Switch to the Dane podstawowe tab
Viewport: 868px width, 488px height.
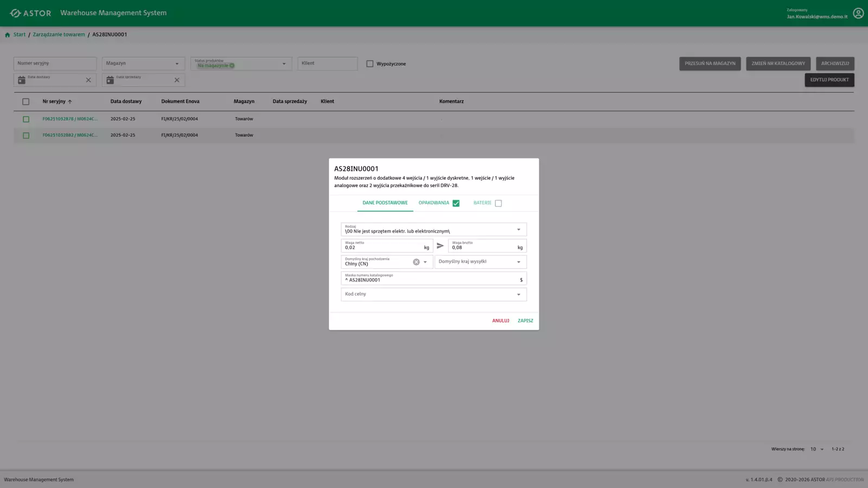tap(385, 203)
